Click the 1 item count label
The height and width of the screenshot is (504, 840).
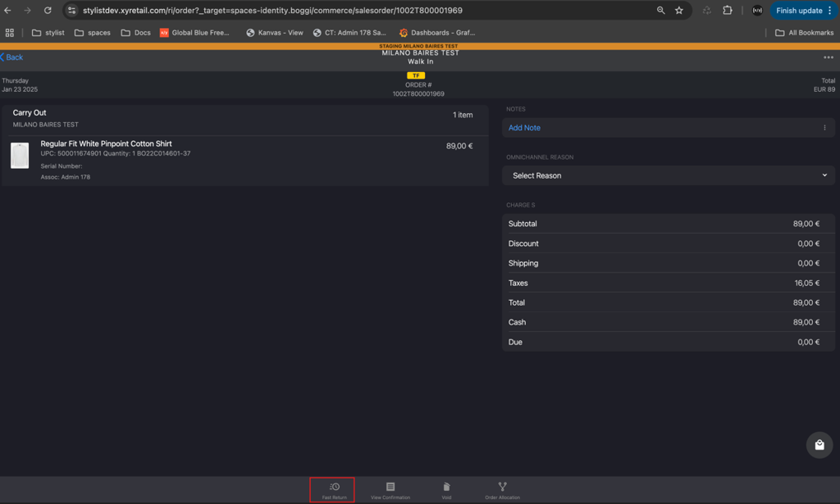tap(463, 115)
